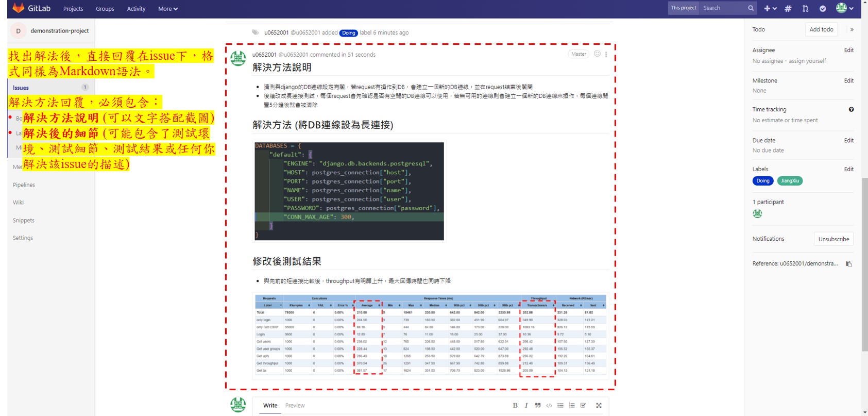Open Settings in the left sidebar
This screenshot has height=416, width=868.
(23, 238)
